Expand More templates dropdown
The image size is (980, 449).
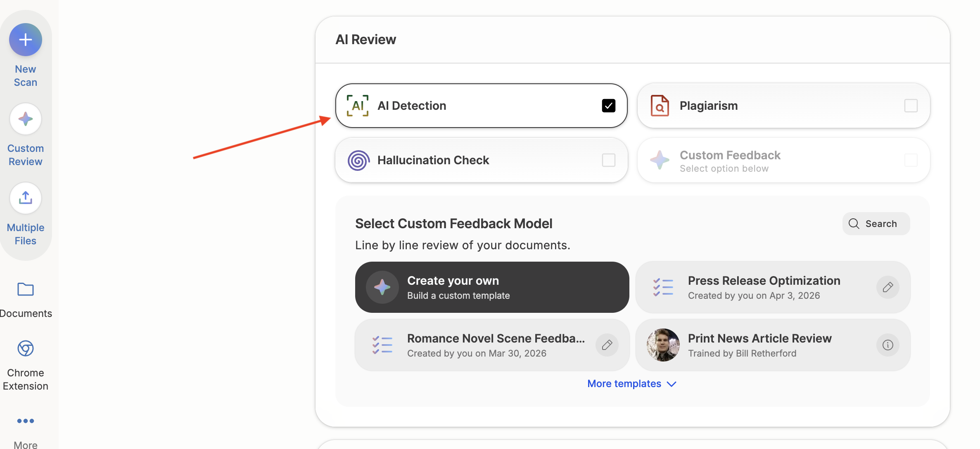(624, 384)
